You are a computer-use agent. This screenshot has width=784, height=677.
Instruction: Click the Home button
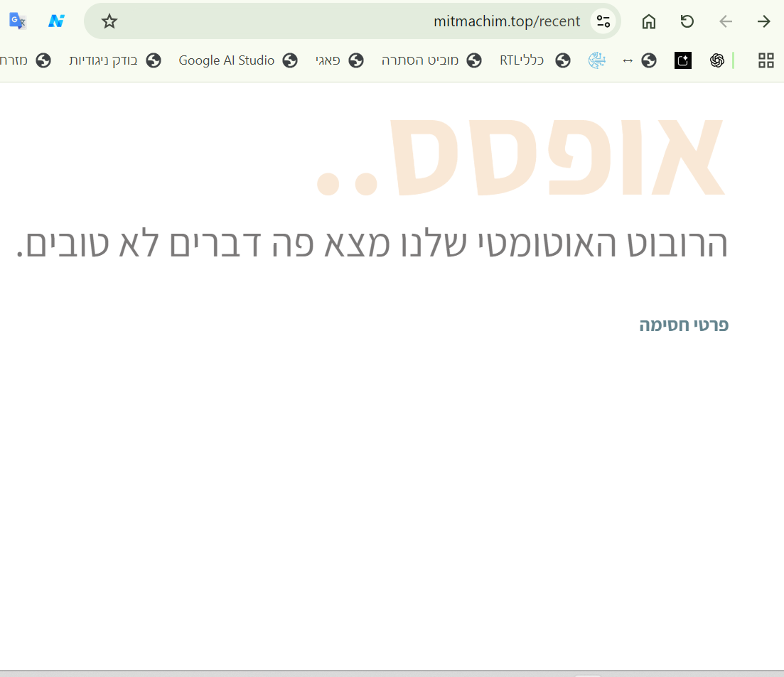pyautogui.click(x=648, y=21)
